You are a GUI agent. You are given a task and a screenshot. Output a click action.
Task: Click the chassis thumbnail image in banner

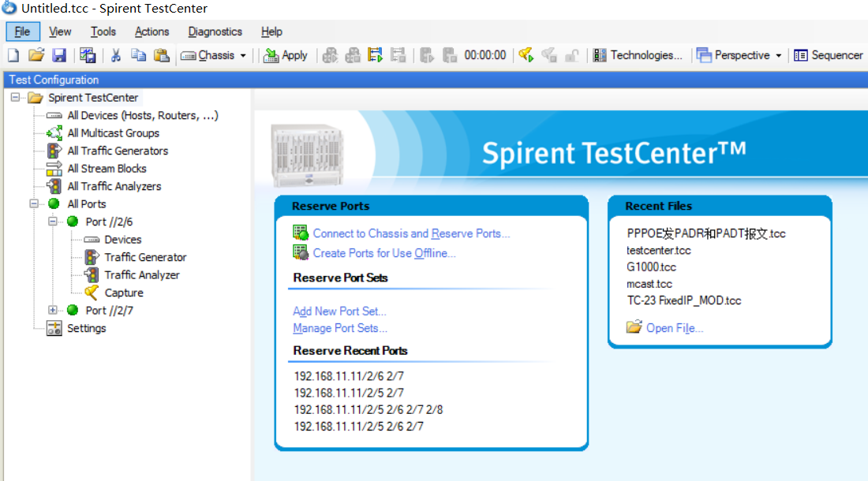[308, 155]
